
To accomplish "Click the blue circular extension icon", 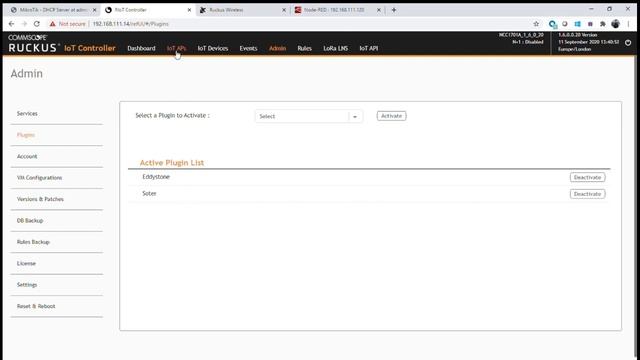I will click(x=552, y=24).
